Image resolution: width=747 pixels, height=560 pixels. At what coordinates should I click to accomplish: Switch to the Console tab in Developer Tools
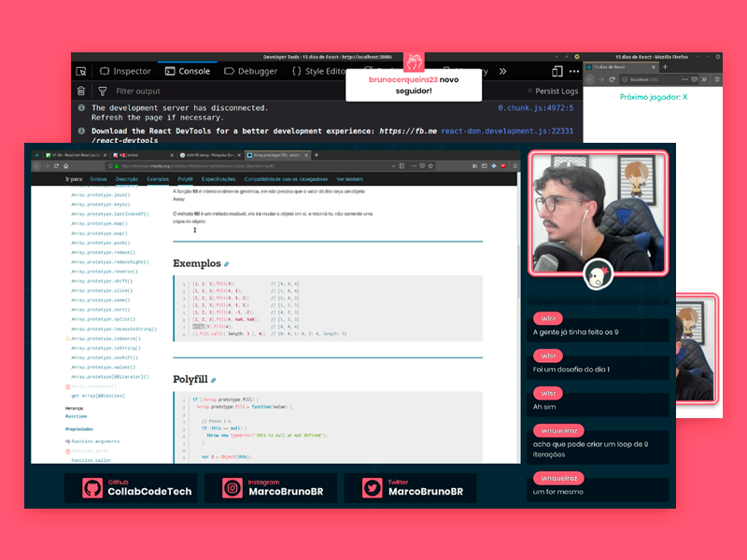pos(188,72)
